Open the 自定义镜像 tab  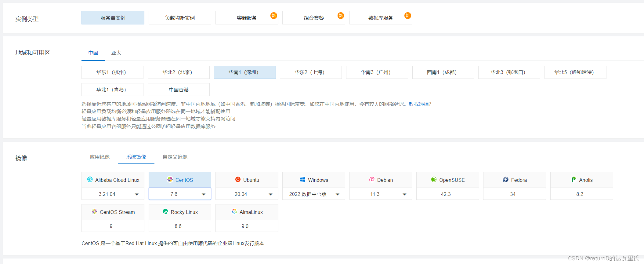(x=175, y=157)
